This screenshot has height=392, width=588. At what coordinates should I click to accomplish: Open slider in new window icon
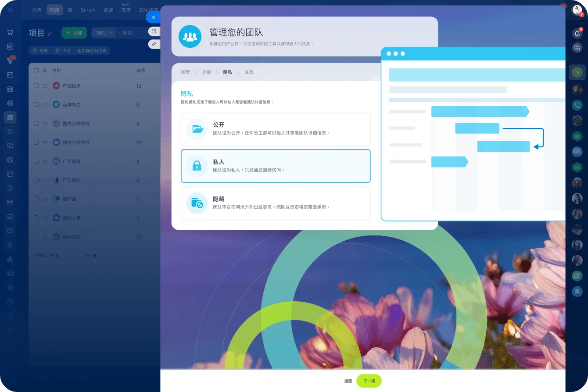point(154,32)
